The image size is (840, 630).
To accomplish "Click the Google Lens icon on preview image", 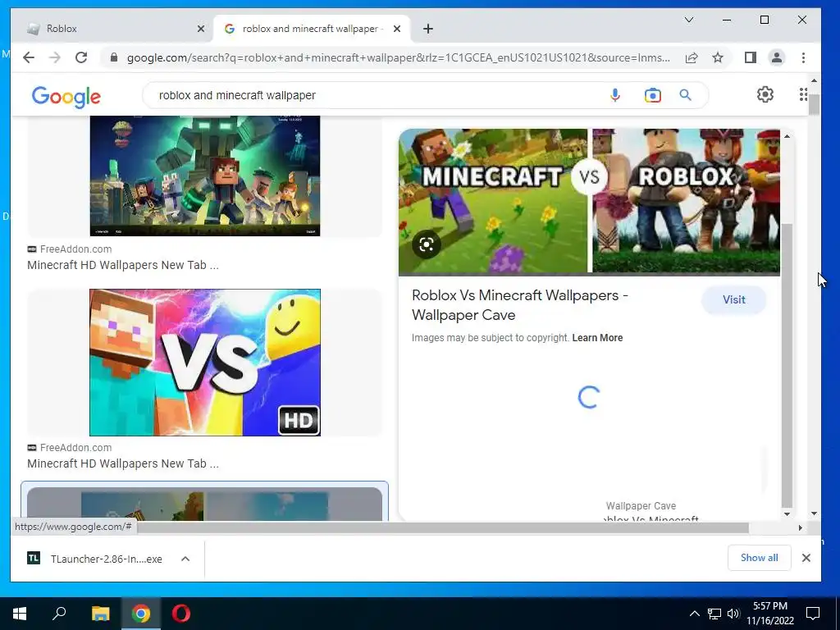I will tap(427, 244).
